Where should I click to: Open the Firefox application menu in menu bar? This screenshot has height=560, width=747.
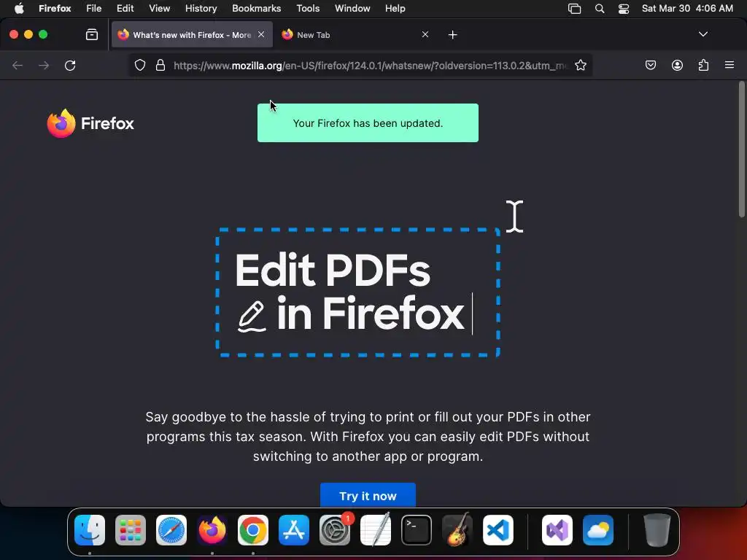pyautogui.click(x=55, y=9)
